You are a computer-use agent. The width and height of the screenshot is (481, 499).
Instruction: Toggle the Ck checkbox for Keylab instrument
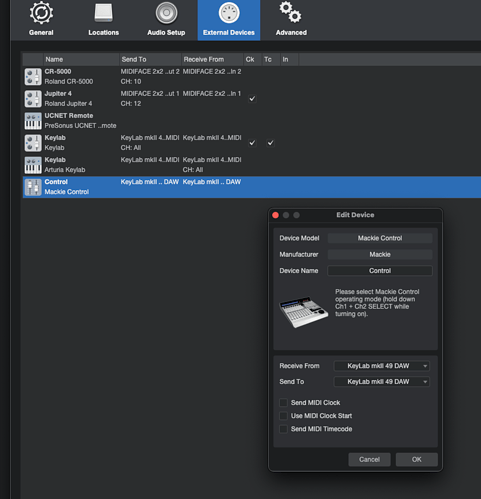252,143
